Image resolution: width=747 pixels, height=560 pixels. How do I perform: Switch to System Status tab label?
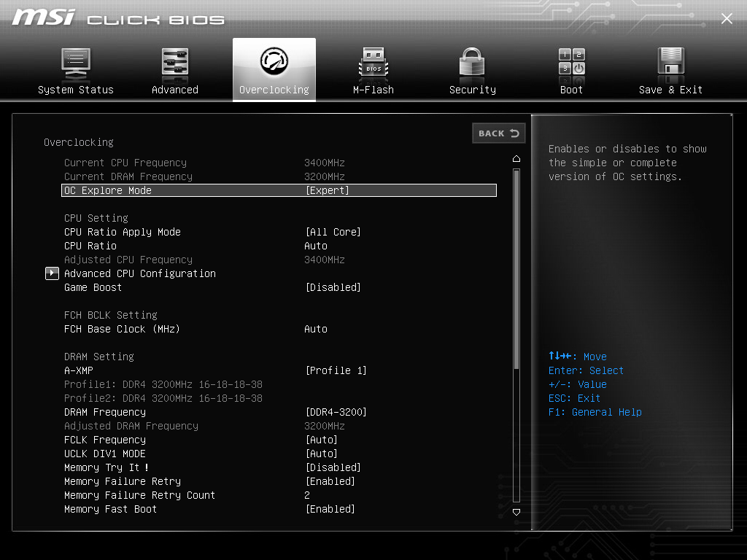(76, 90)
